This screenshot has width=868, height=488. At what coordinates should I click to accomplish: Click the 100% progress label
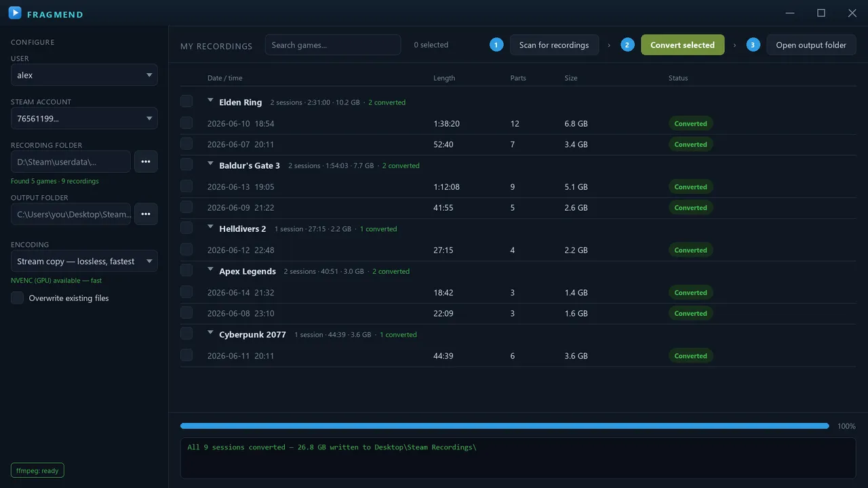click(x=846, y=426)
